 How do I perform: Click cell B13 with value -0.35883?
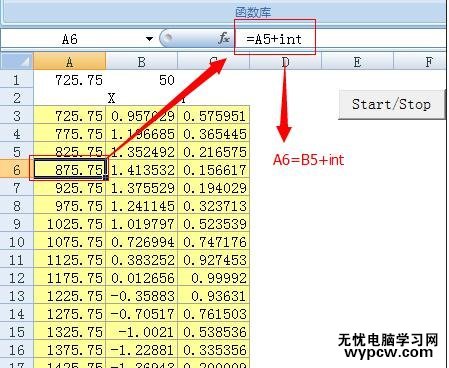(x=142, y=296)
